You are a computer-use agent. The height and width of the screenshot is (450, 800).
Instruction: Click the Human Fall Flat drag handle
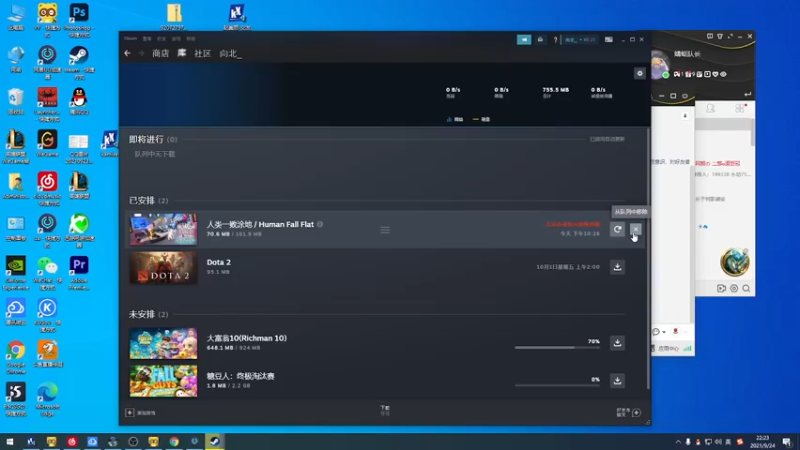pos(385,230)
